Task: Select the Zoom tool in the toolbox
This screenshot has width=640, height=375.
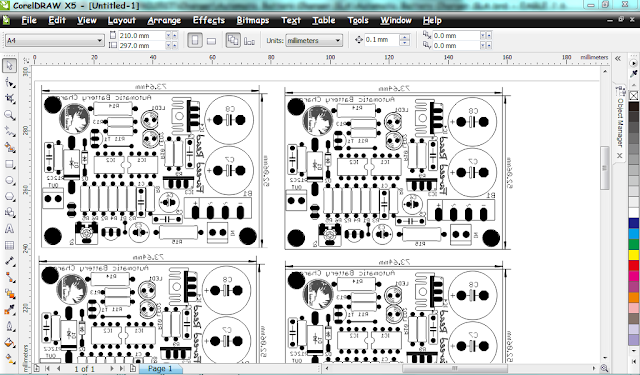Action: [x=9, y=115]
